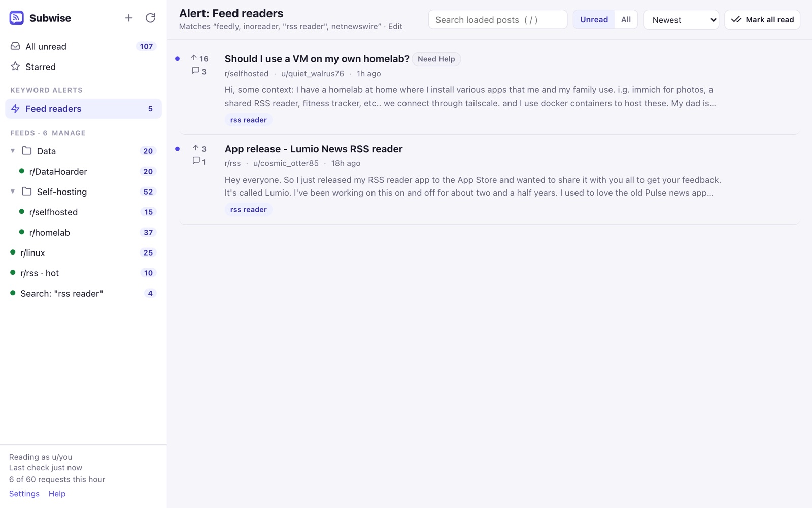
Task: Collapse the Data folder triangle
Action: (13, 151)
